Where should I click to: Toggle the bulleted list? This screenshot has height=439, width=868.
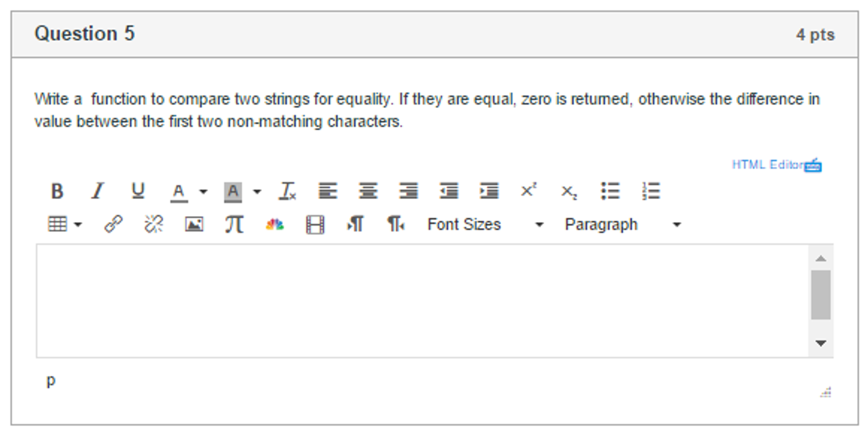610,192
